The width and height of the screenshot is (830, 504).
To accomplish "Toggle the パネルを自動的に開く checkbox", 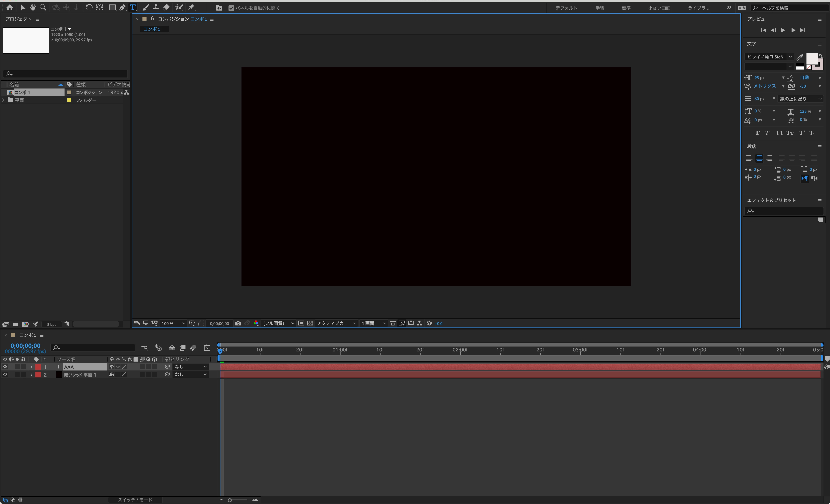I will 231,8.
